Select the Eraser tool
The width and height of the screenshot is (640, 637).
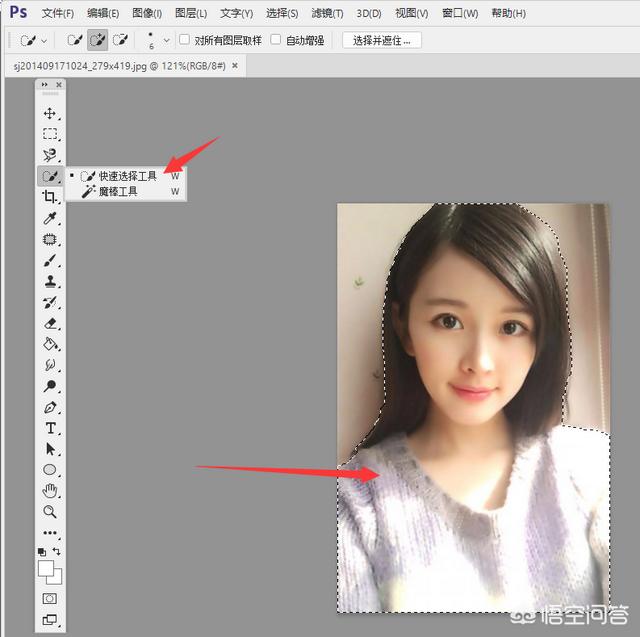click(50, 324)
